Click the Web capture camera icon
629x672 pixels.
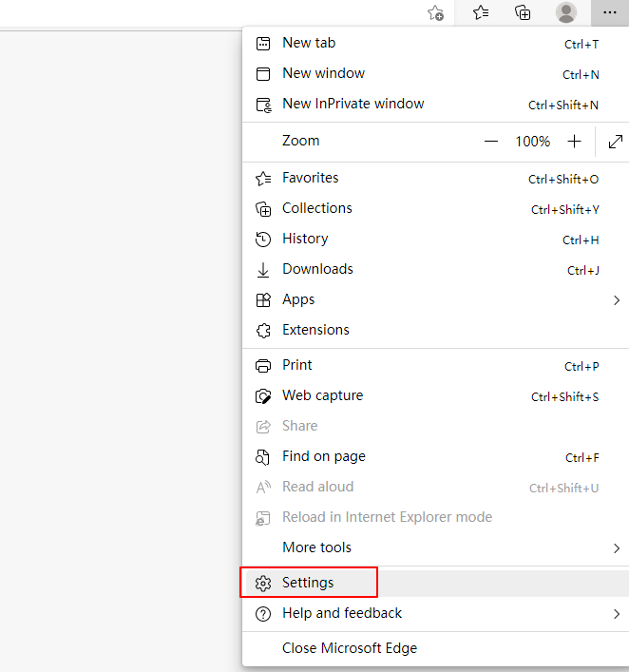(x=263, y=396)
